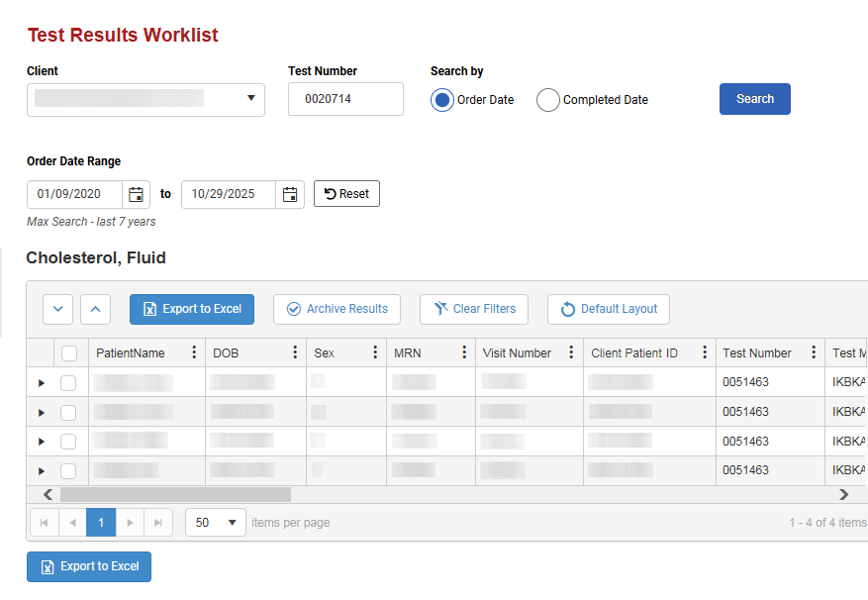Go to the last page of results
868x600 pixels.
(x=158, y=522)
